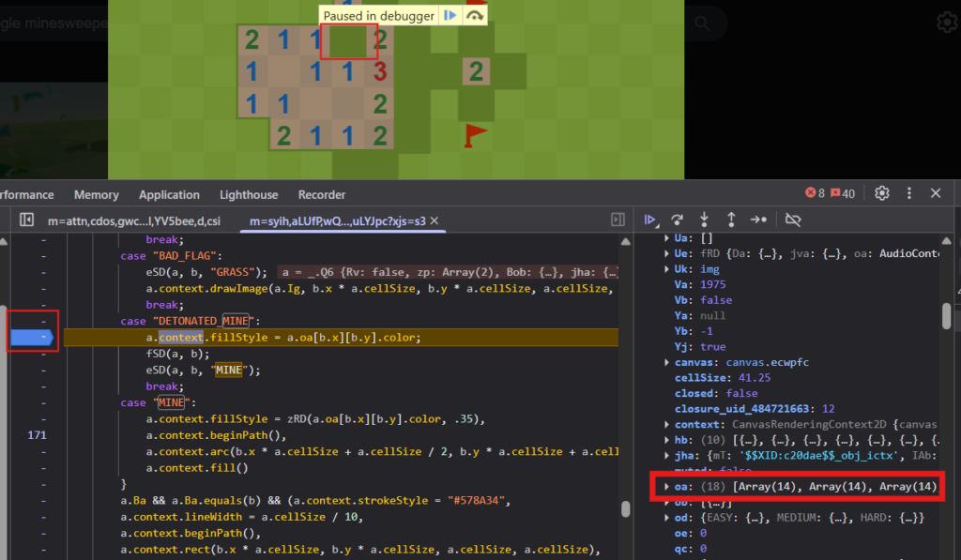Viewport: 961px width, 560px height.
Task: Step over next function call
Action: click(x=678, y=221)
